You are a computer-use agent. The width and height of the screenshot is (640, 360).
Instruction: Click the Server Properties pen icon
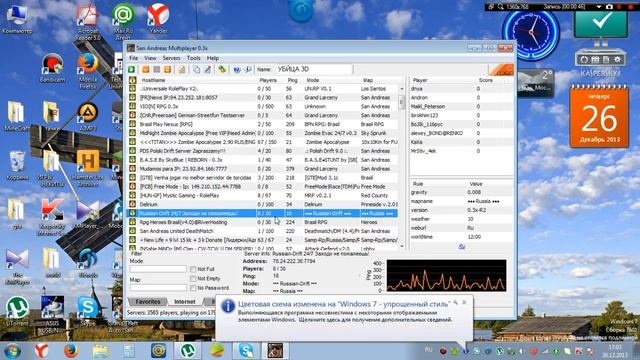tap(207, 69)
